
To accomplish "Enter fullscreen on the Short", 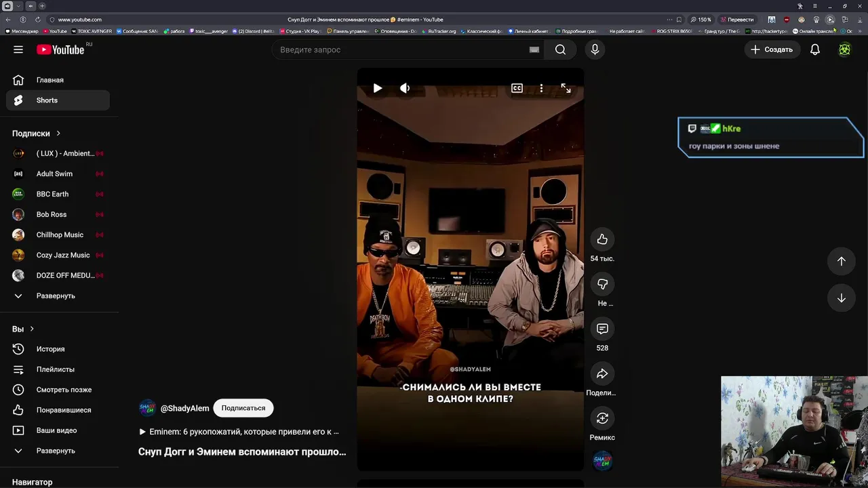I will pyautogui.click(x=566, y=88).
